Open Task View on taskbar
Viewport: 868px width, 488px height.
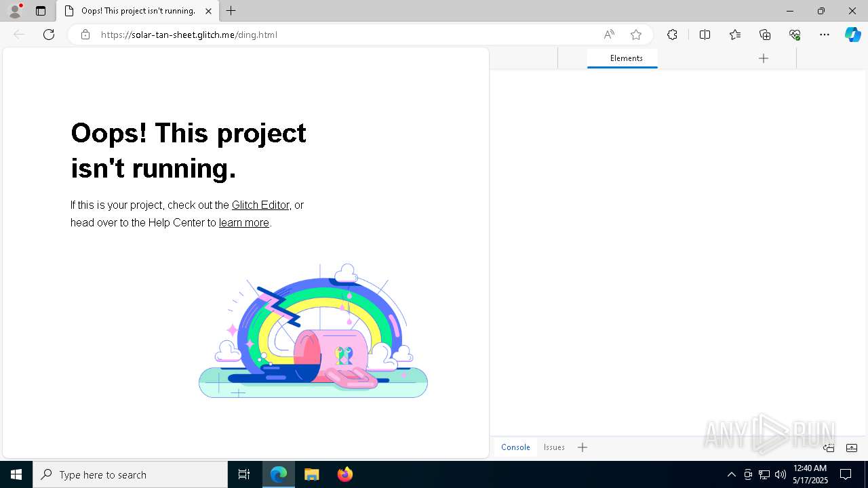244,474
